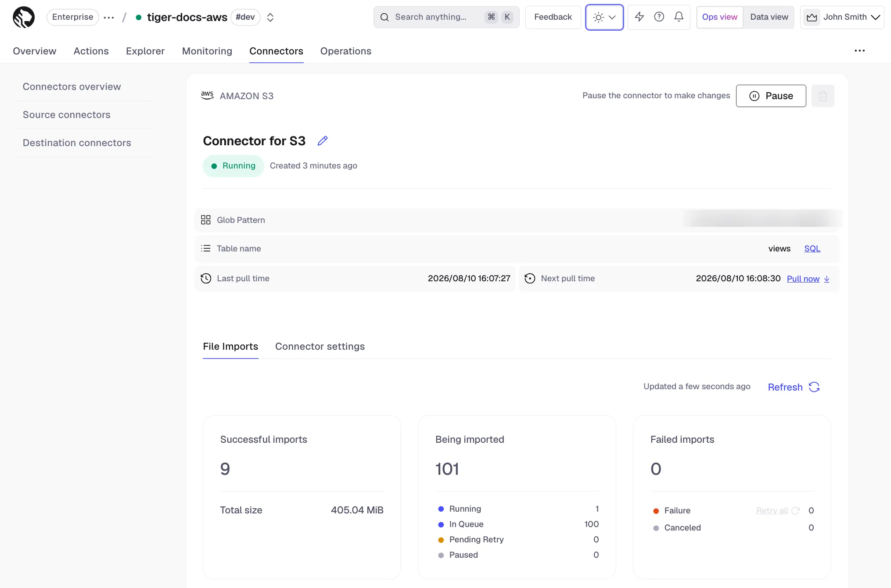Click the Feedback button

point(553,17)
